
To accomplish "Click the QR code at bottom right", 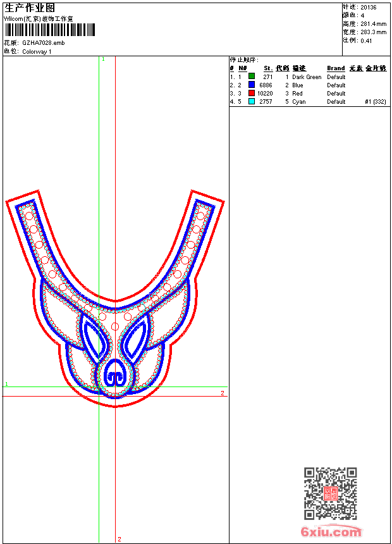I will (330, 493).
